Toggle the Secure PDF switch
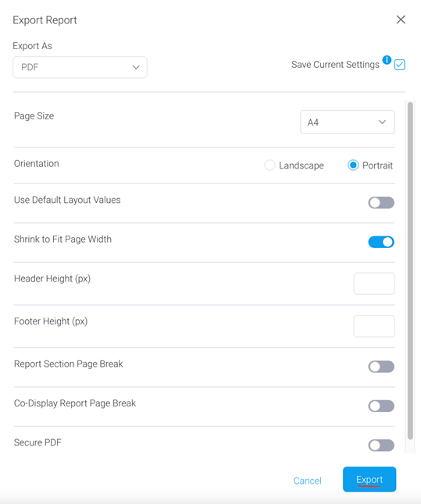The width and height of the screenshot is (421, 504). tap(381, 445)
